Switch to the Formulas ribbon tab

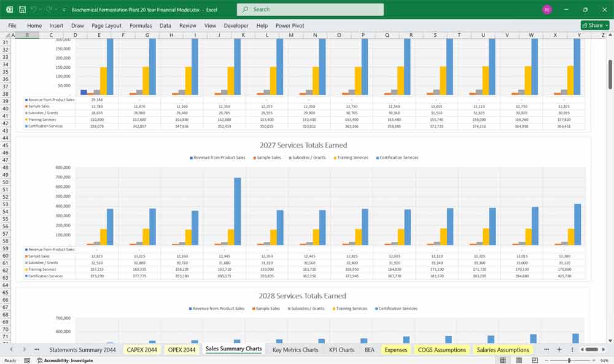141,25
